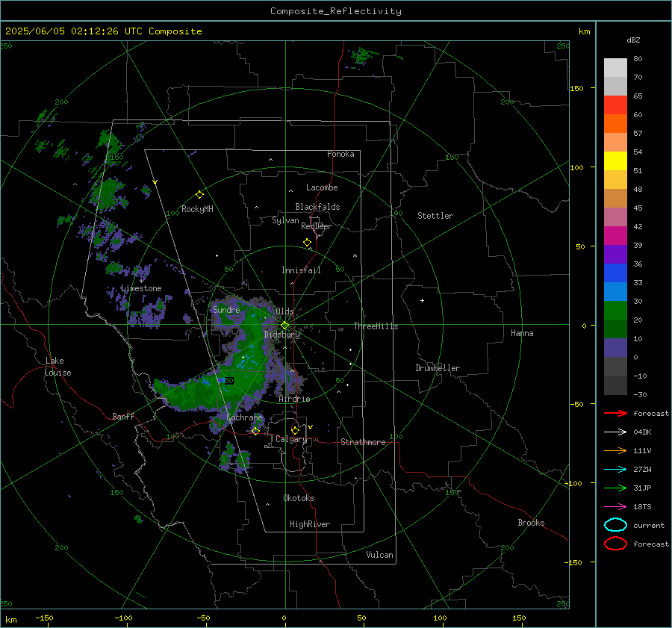Click the blue 33-36 dBZ swatch
The image size is (672, 628).
pyautogui.click(x=615, y=273)
